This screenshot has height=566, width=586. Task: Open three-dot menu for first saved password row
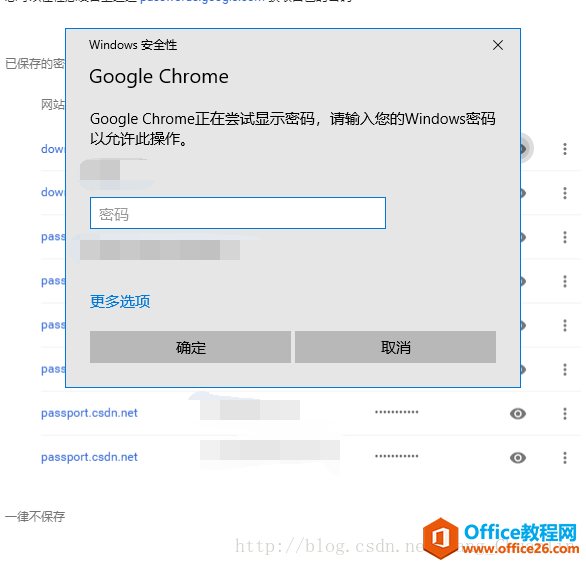[x=565, y=149]
